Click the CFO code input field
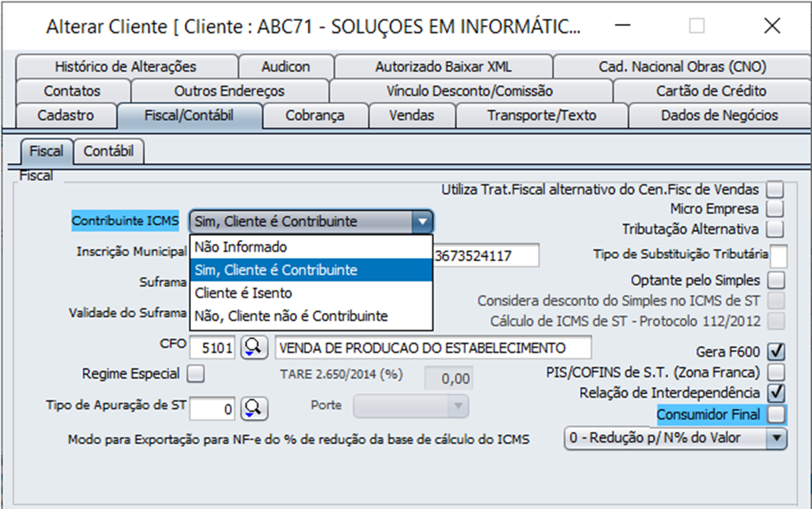812x509 pixels. pos(213,348)
